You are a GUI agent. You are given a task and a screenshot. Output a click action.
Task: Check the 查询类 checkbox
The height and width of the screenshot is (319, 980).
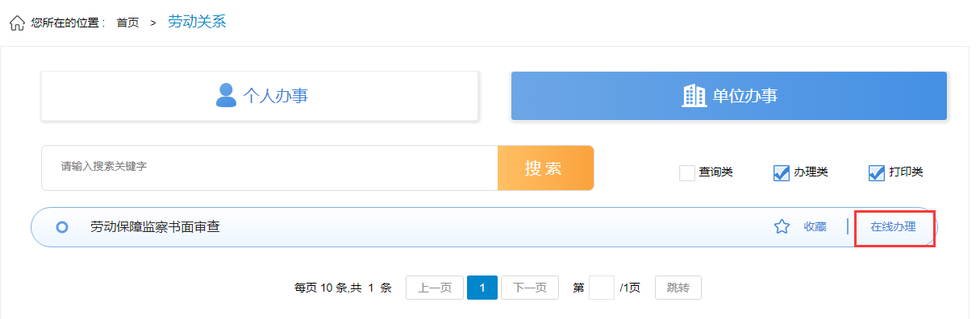(687, 172)
